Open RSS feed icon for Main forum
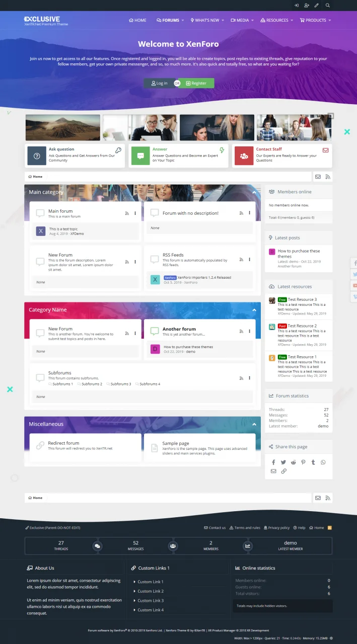Viewport: 357px width, 644px height. point(127,213)
